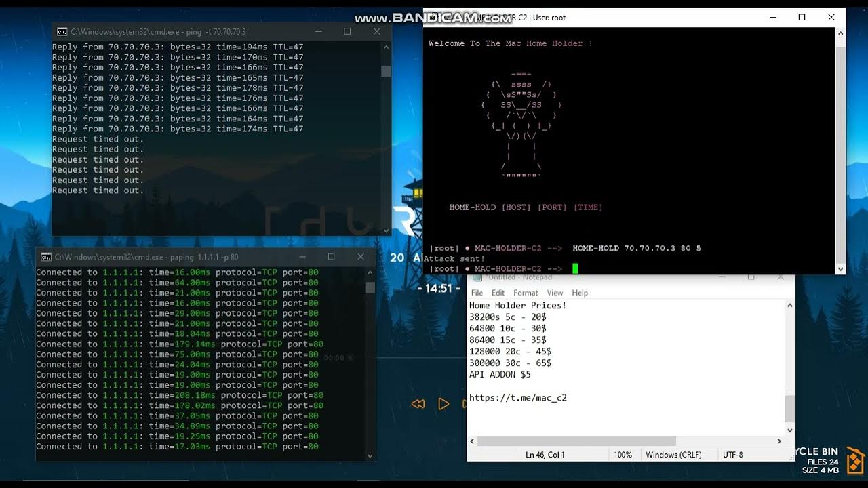Screen dimensions: 868x488
Task: Open the Help menu in Notepad
Action: [x=580, y=293]
